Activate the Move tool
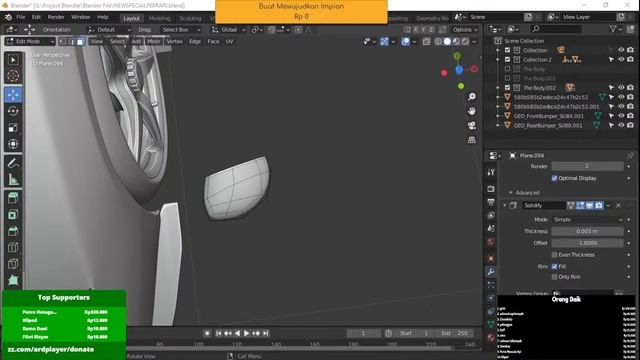 tap(13, 95)
